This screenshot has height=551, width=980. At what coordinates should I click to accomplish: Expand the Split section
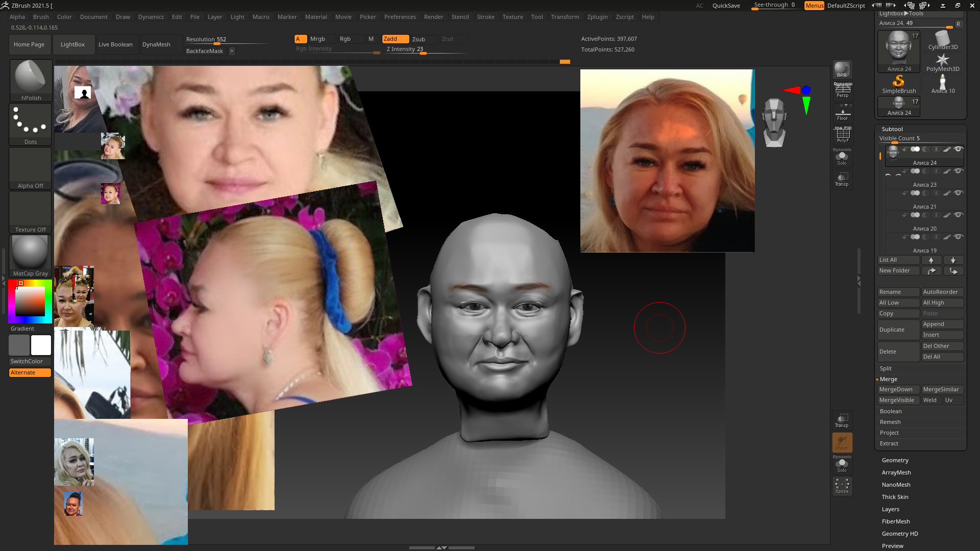pos(886,368)
